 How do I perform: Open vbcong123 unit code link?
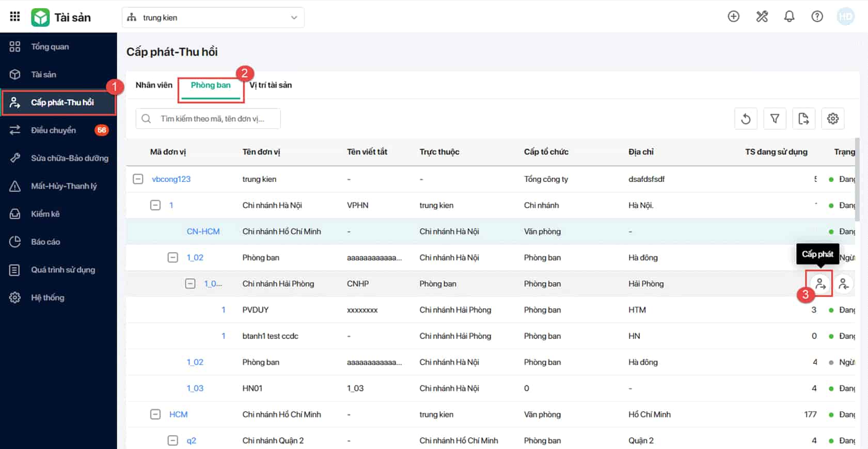[171, 179]
